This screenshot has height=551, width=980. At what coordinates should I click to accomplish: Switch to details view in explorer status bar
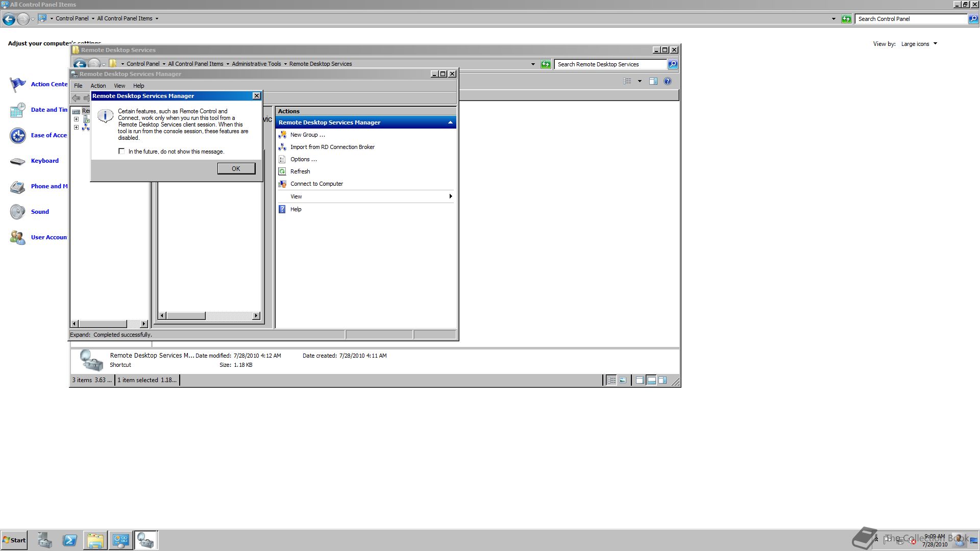click(x=611, y=380)
